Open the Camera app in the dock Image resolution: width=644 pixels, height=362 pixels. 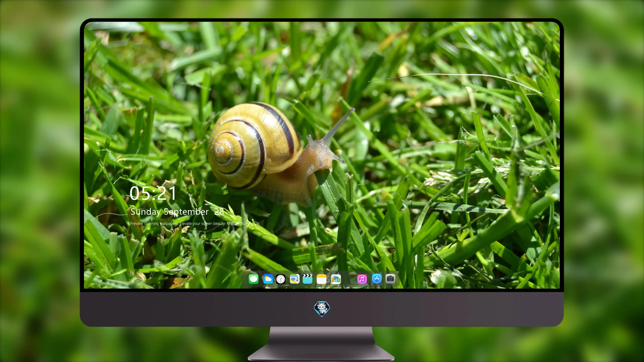coord(390,279)
